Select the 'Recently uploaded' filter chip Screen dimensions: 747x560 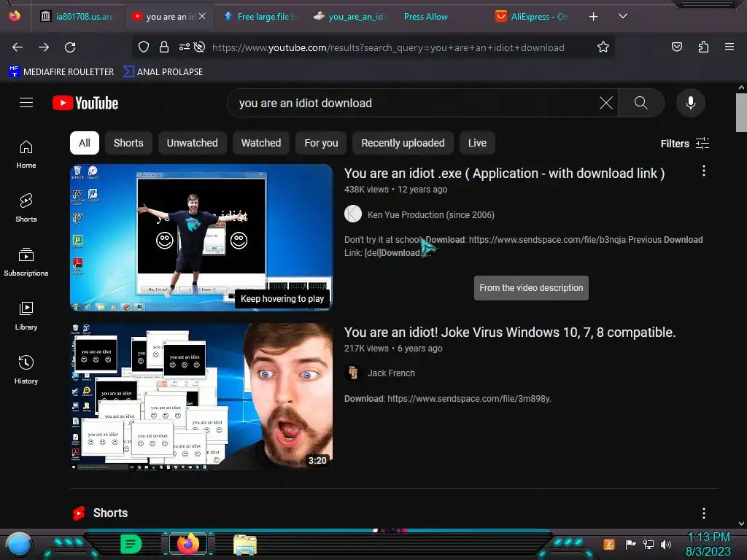tap(403, 143)
